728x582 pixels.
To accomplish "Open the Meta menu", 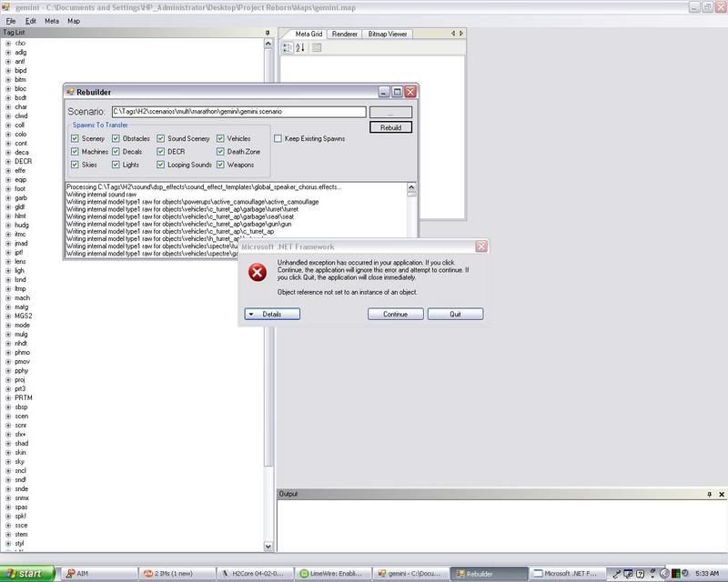I will click(x=52, y=21).
